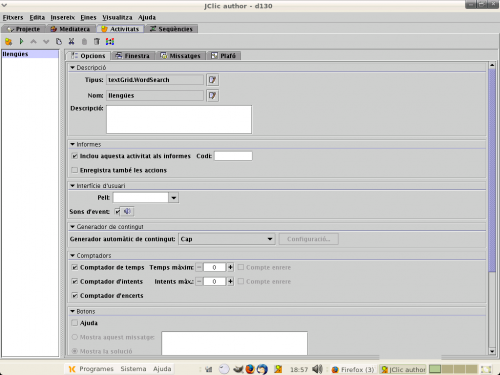Click the Codi input field
The image size is (500, 375).
(233, 156)
